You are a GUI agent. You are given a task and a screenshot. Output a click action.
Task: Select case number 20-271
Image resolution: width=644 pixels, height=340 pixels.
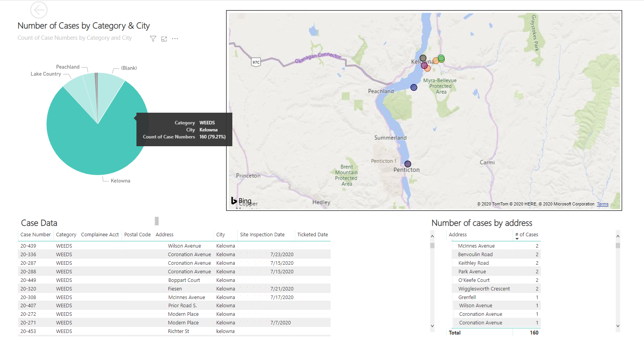click(28, 323)
